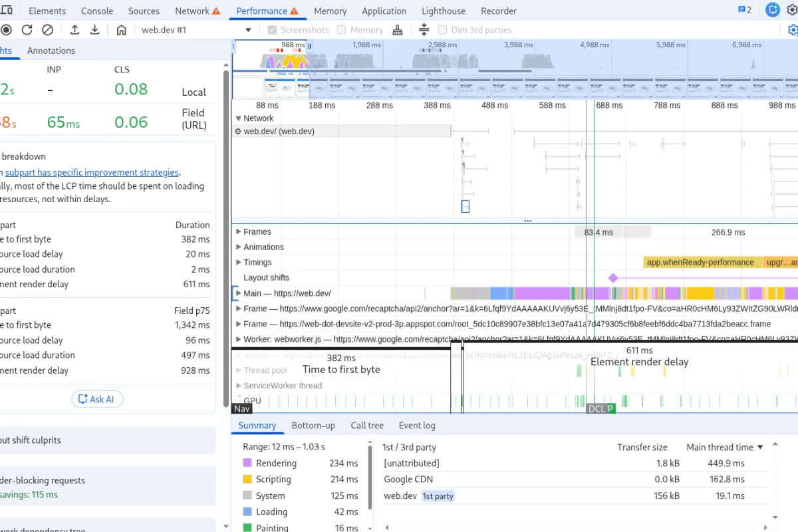Click the Nav marker
798x532 pixels.
coord(242,408)
